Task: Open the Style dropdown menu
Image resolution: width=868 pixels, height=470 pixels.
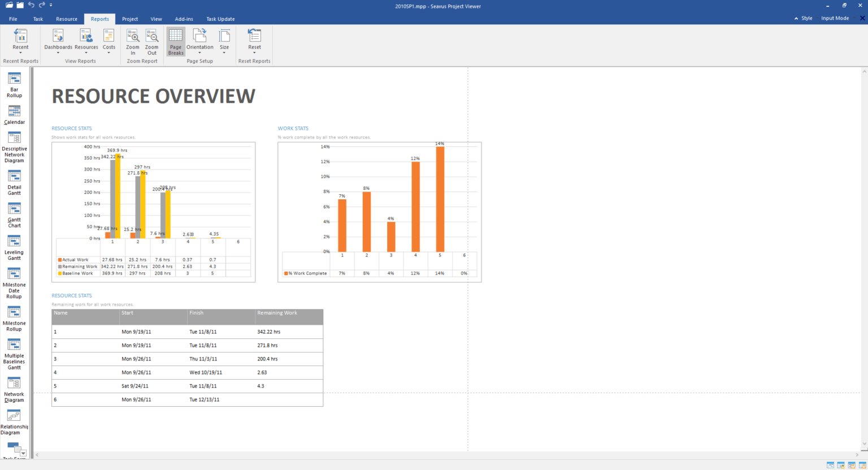Action: tap(807, 18)
